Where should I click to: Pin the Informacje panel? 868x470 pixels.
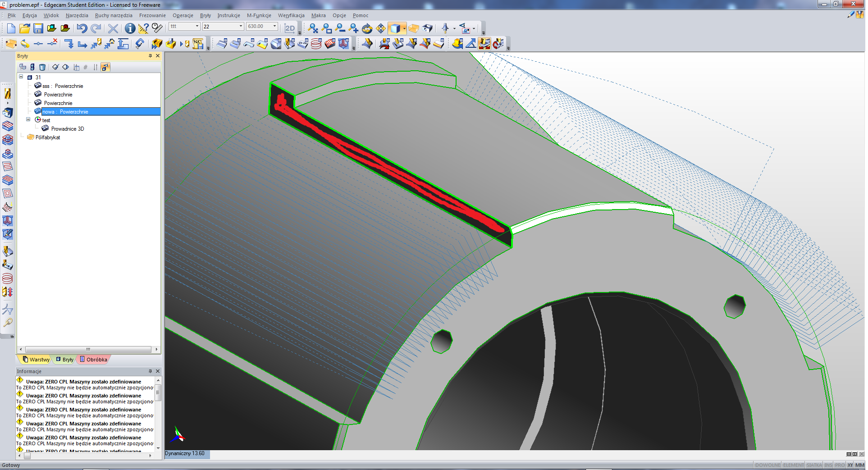[150, 371]
